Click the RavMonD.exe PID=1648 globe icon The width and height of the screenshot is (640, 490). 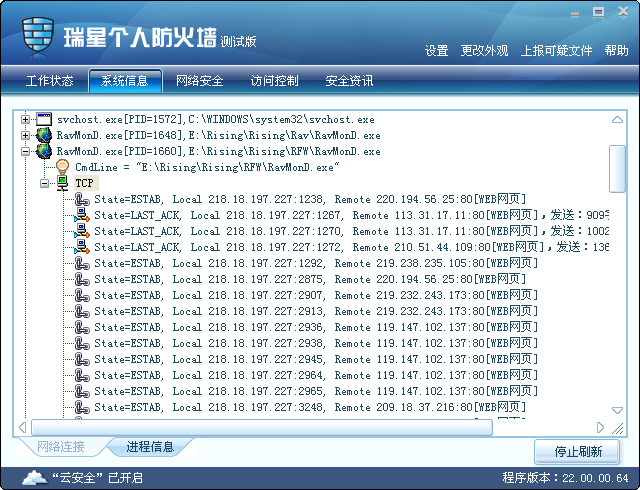tap(44, 135)
